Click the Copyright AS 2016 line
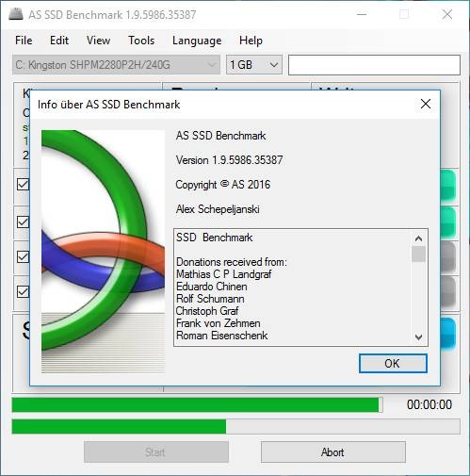This screenshot has width=470, height=476. (x=223, y=185)
